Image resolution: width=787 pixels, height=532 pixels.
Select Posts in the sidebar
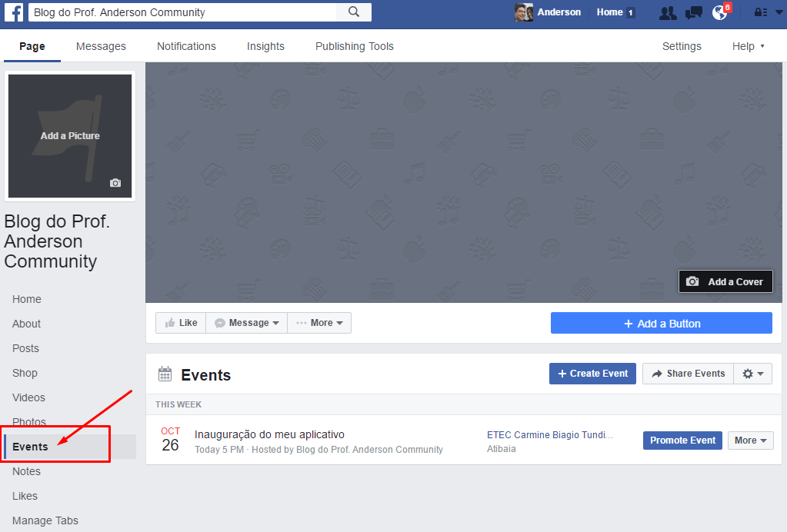25,348
